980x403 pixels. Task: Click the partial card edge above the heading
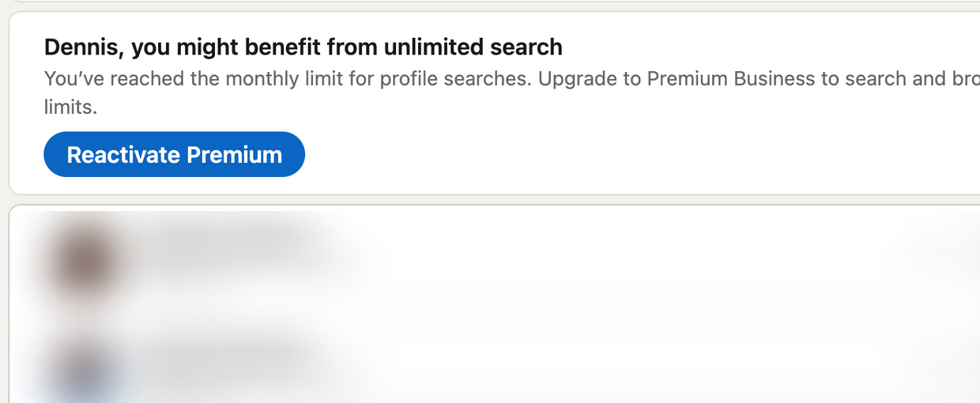(x=490, y=2)
